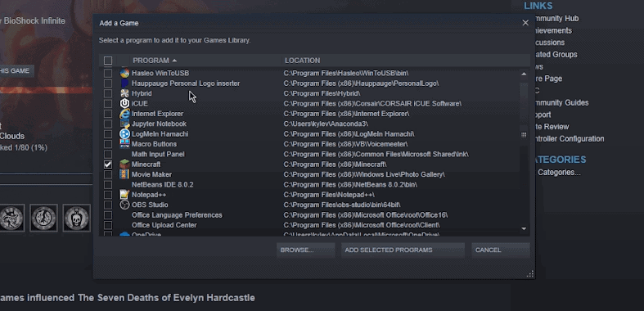This screenshot has width=644, height=311.
Task: Click the Notepad++ icon
Action: 124,195
